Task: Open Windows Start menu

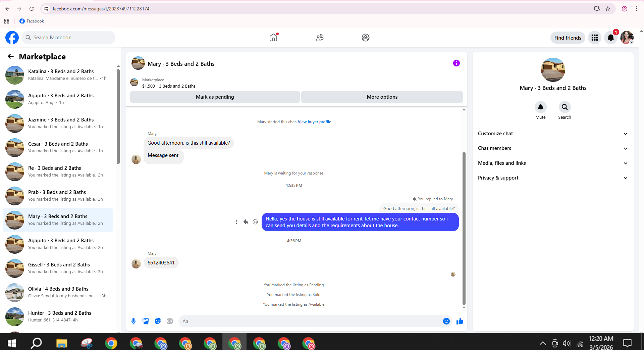Action: [x=12, y=343]
